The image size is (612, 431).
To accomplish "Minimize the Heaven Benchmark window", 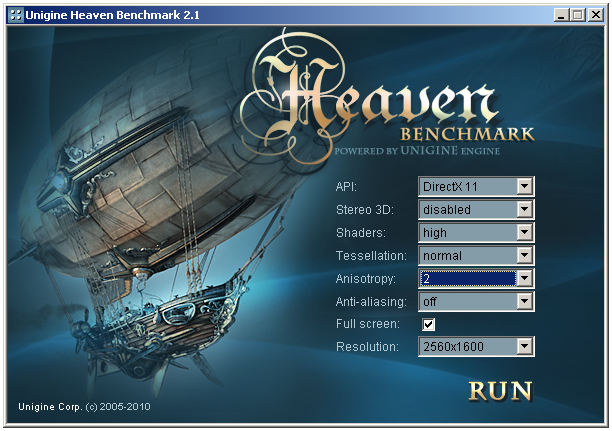I will pyautogui.click(x=561, y=15).
